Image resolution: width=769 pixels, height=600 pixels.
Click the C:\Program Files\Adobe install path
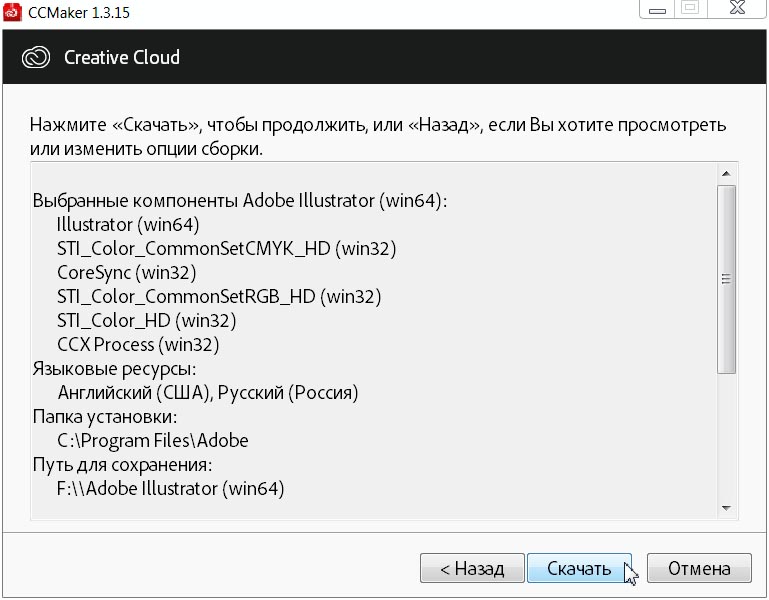pyautogui.click(x=153, y=440)
